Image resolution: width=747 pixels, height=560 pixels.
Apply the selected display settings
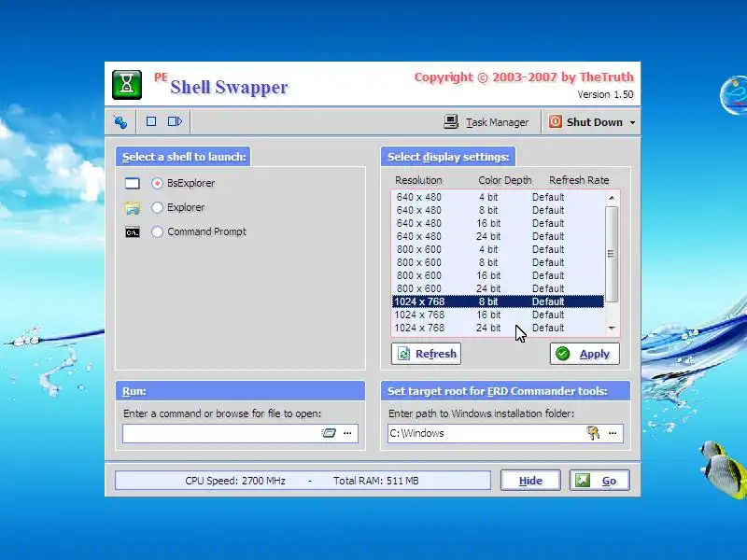585,354
